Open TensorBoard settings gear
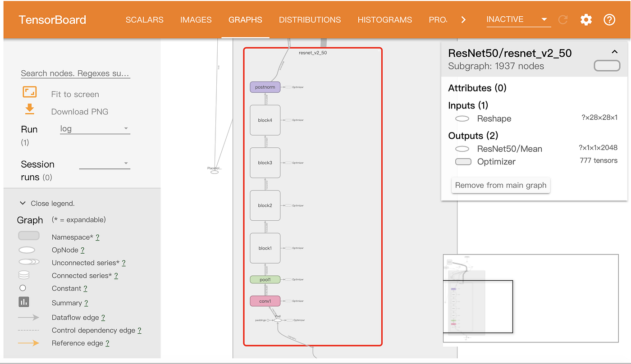 pos(586,19)
